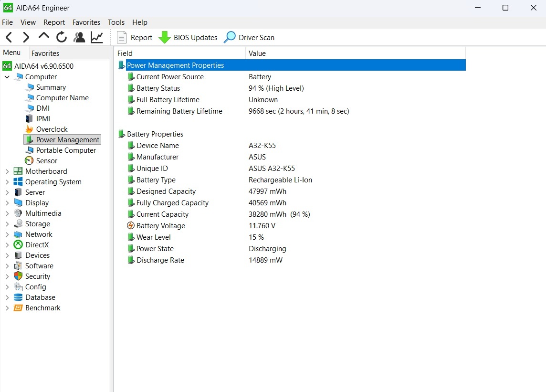
Task: Open the Tools menu
Action: point(116,22)
